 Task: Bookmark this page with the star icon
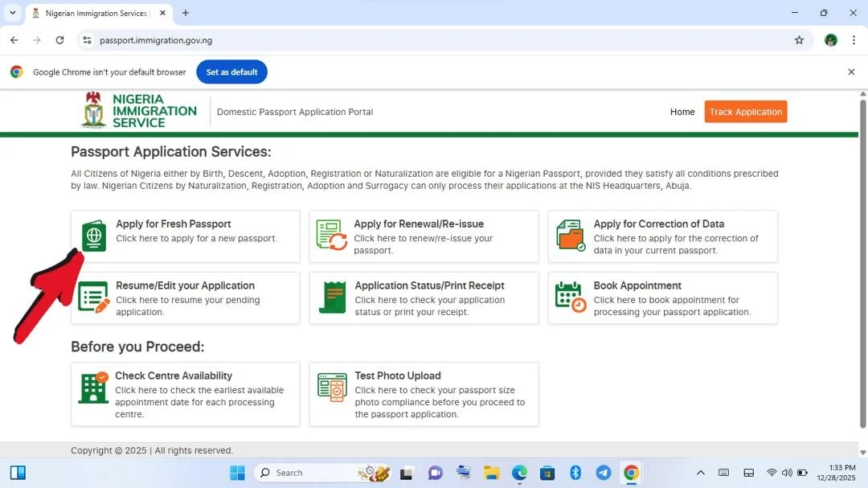pos(799,40)
